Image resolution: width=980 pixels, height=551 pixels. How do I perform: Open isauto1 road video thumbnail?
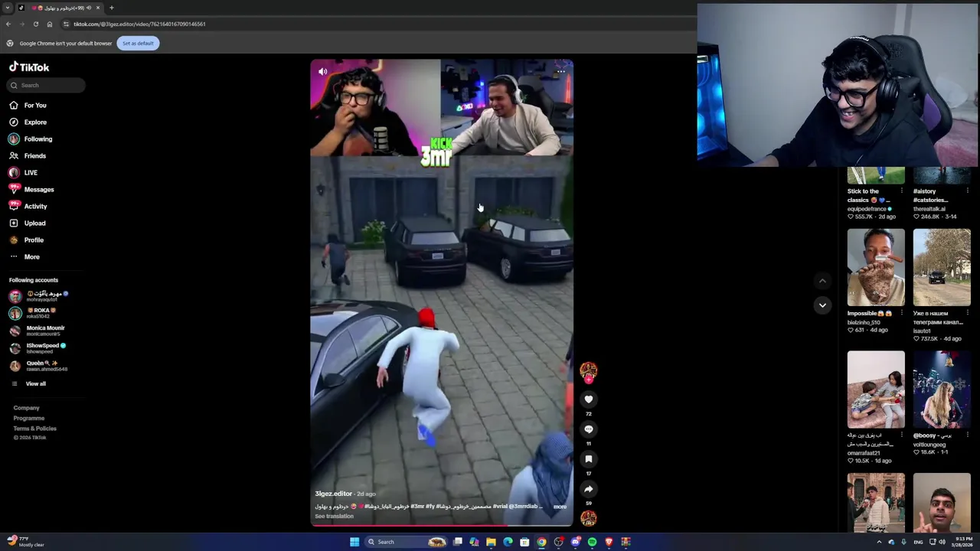click(942, 267)
